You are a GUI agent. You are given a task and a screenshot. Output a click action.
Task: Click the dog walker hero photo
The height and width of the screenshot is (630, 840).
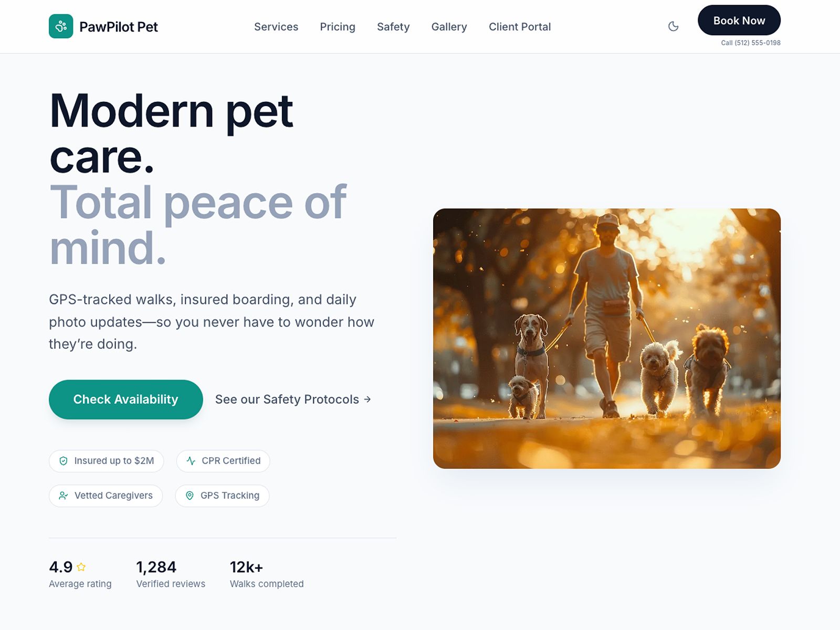pyautogui.click(x=607, y=339)
